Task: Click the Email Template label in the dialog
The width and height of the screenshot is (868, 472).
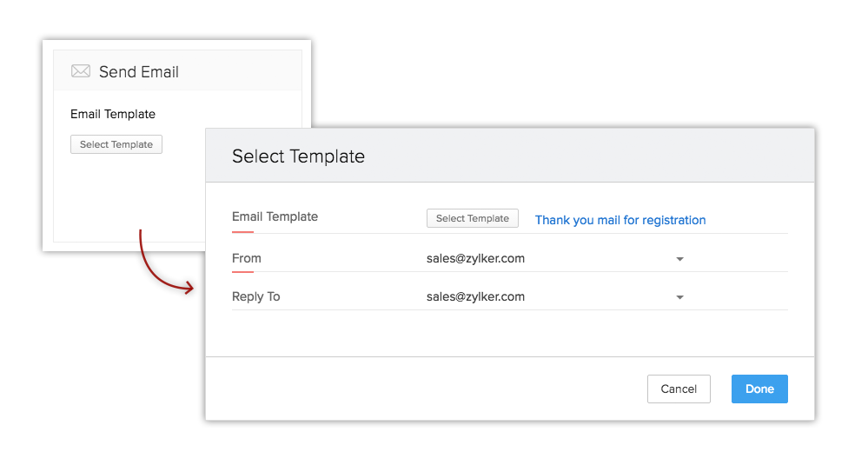Action: 275,216
